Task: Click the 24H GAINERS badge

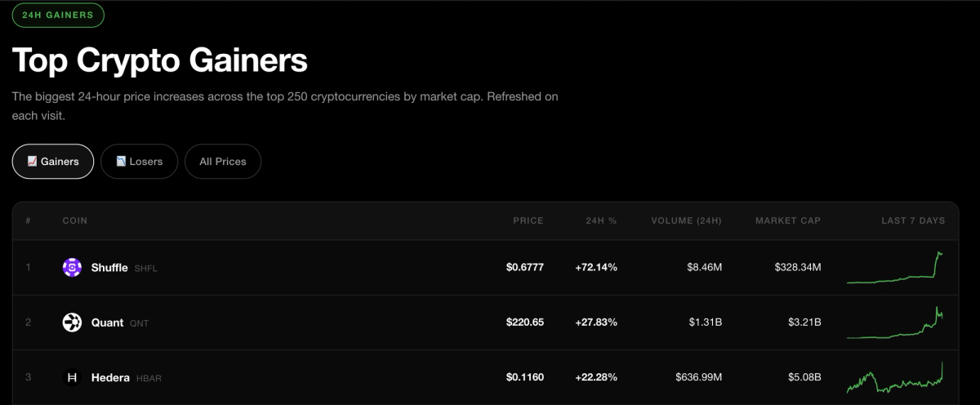Action: coord(58,14)
